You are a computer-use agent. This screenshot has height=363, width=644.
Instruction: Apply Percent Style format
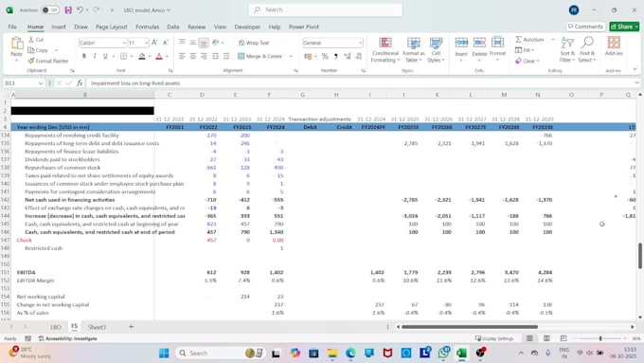pos(325,56)
